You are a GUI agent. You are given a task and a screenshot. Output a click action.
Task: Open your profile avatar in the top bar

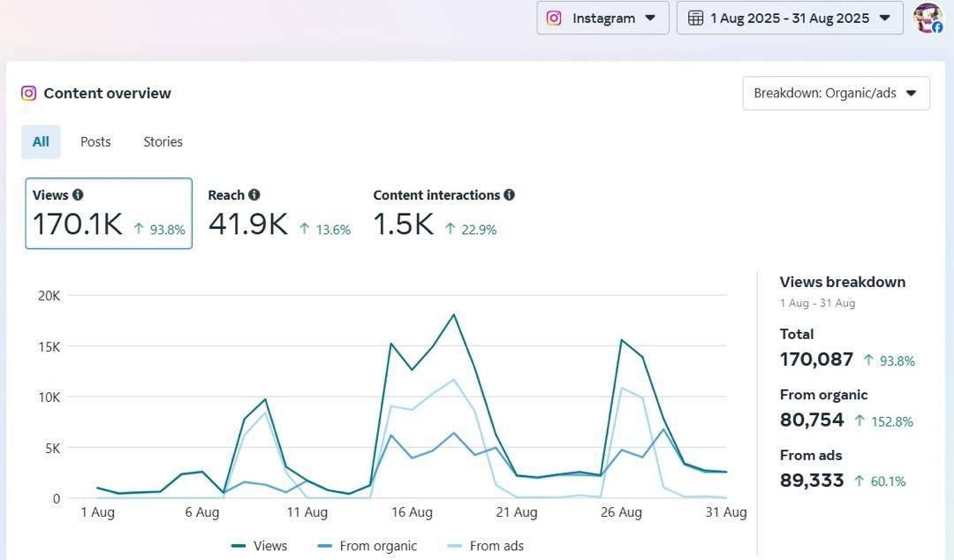[x=927, y=18]
